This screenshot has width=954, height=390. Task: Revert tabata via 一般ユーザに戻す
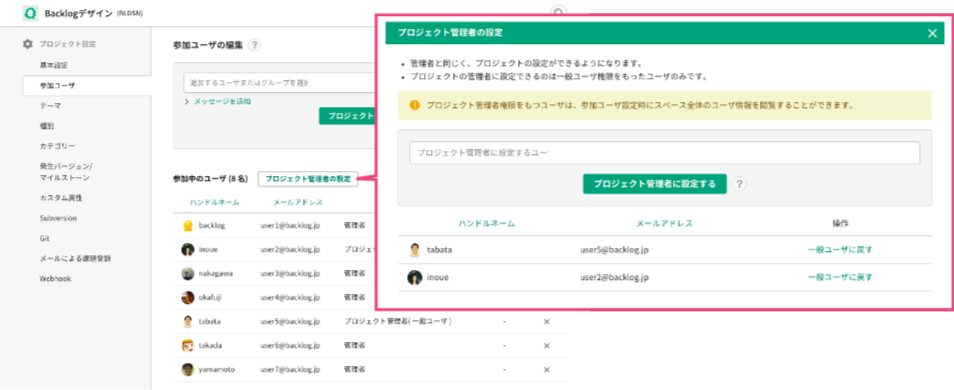tap(840, 249)
